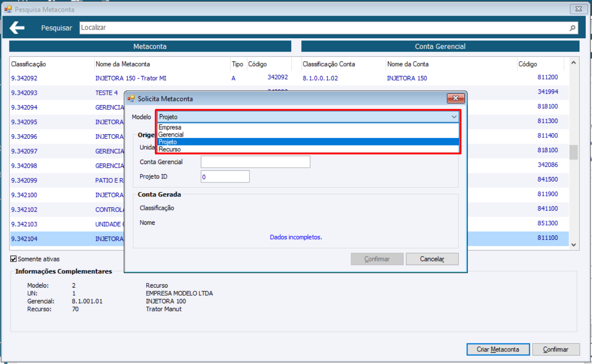Toggle the Somente ativas checkbox
The image size is (592, 364).
[x=13, y=259]
